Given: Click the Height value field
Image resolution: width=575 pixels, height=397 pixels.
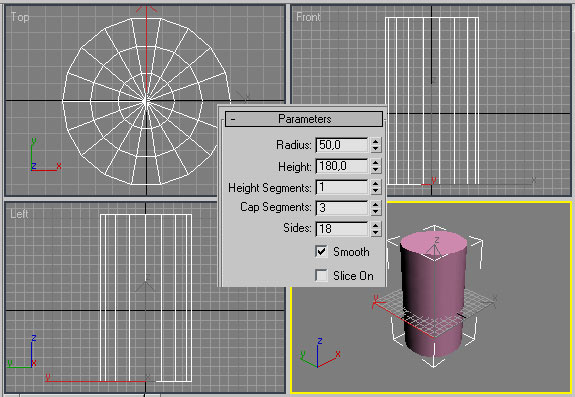Looking at the screenshot, I should tap(341, 166).
